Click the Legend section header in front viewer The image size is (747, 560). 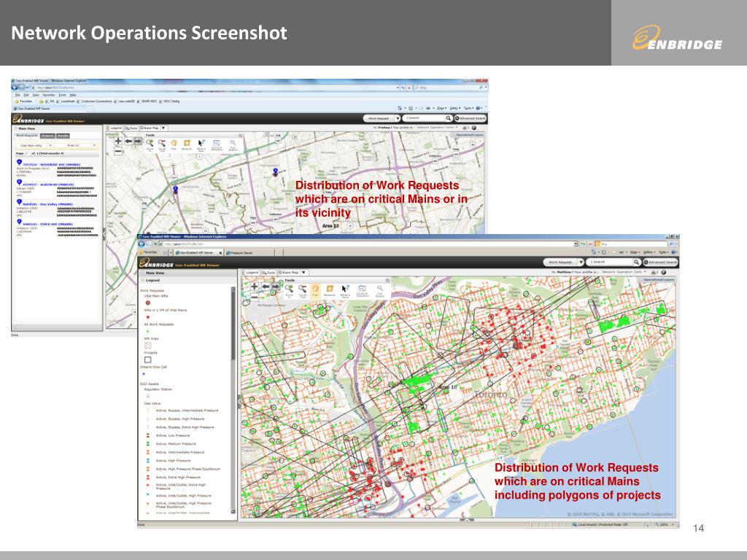187,280
